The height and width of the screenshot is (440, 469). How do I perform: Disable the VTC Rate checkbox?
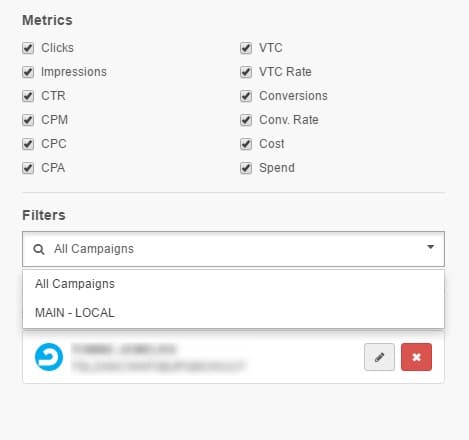pyautogui.click(x=246, y=72)
